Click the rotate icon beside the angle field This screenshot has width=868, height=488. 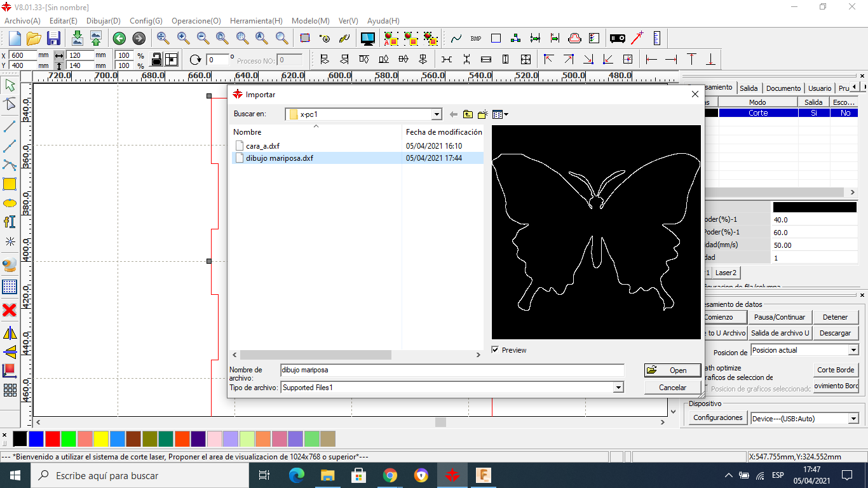tap(196, 60)
